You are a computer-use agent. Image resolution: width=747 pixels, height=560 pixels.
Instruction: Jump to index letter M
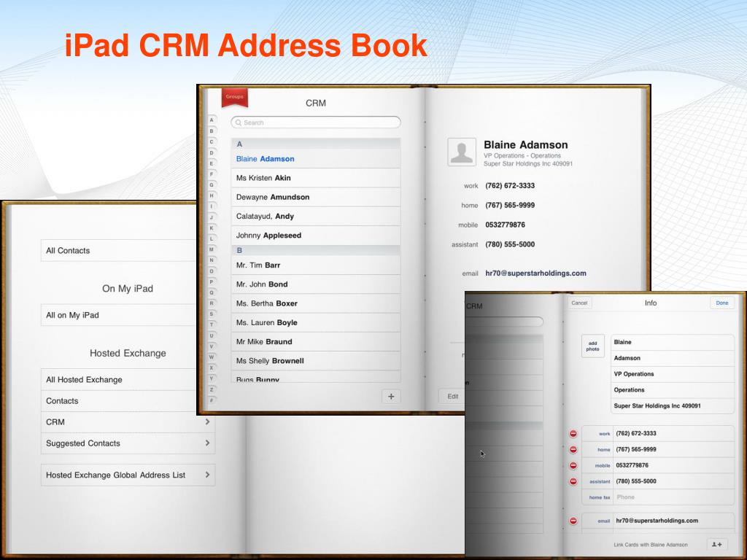(x=212, y=249)
